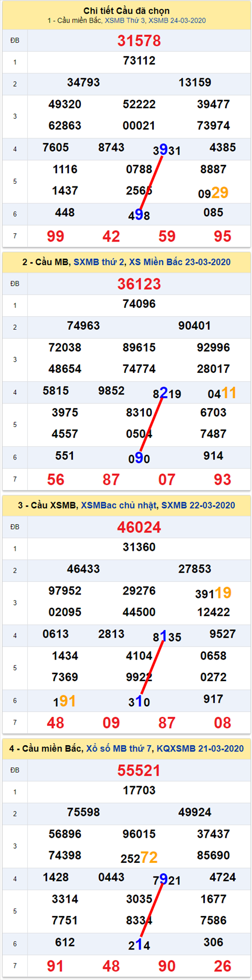Open the XSMB 24-03-2020 link
252x980 pixels.
[177, 20]
